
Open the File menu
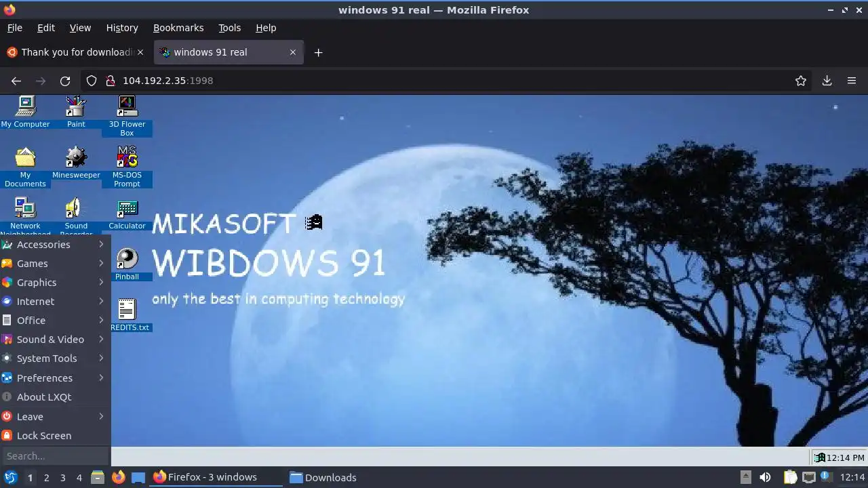click(x=14, y=28)
